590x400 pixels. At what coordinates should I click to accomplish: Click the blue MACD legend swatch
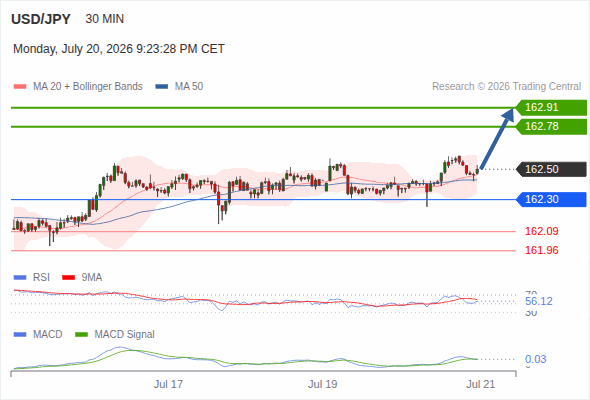point(20,335)
